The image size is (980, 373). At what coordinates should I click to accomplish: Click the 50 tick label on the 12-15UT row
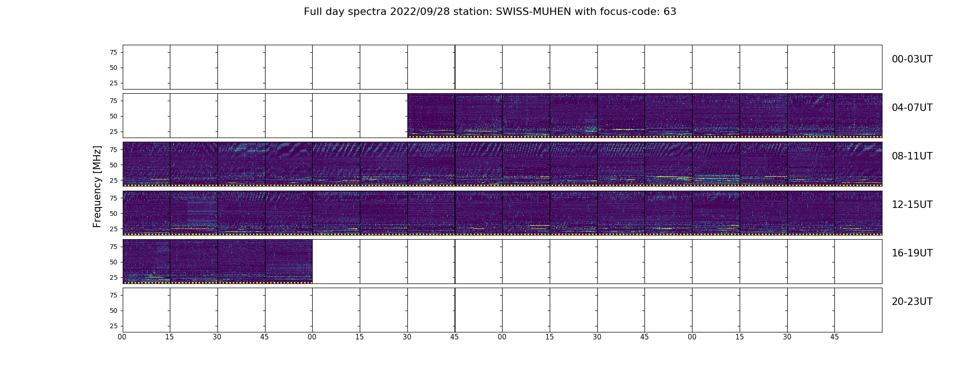pos(113,214)
